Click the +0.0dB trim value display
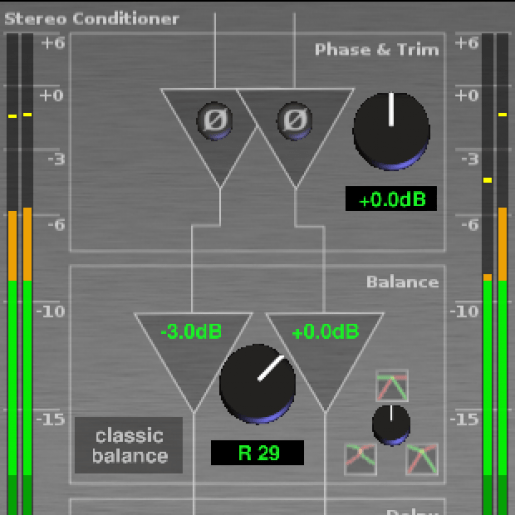Image resolution: width=515 pixels, height=515 pixels. coord(391,199)
